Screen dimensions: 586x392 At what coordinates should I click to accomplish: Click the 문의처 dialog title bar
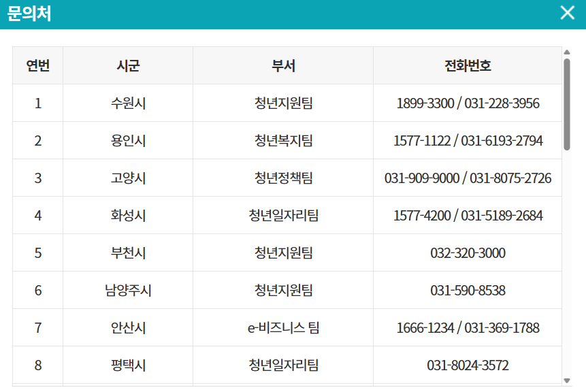pyautogui.click(x=272, y=12)
